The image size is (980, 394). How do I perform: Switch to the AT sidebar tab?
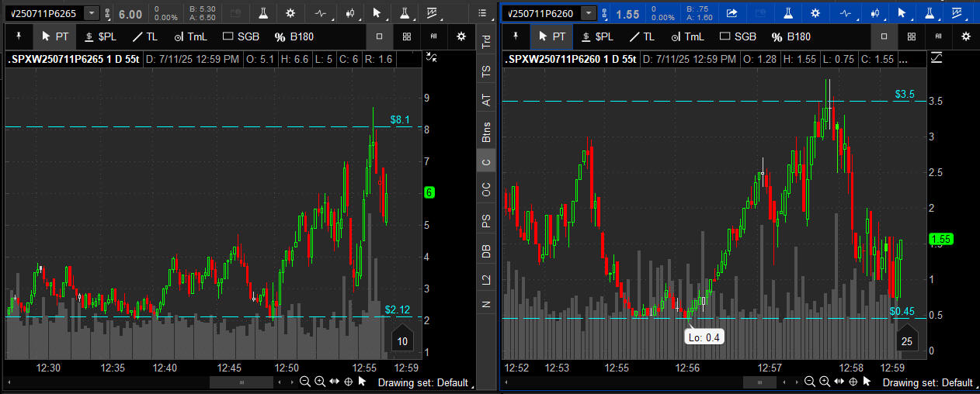tap(486, 100)
